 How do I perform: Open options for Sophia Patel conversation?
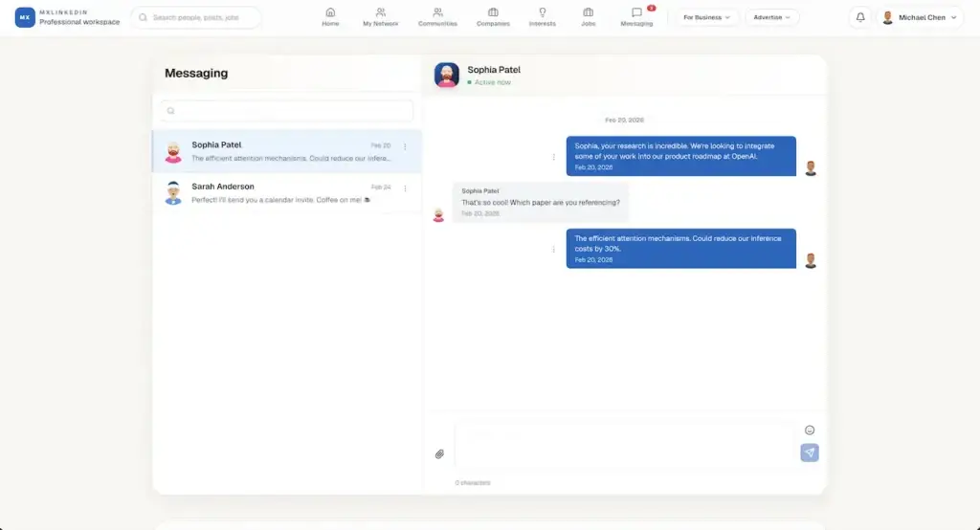[405, 147]
